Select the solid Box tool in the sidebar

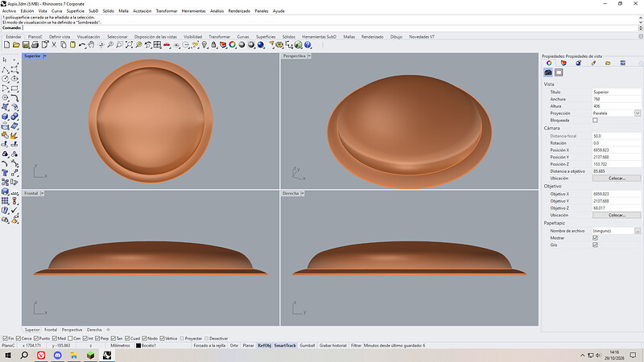[x=5, y=117]
